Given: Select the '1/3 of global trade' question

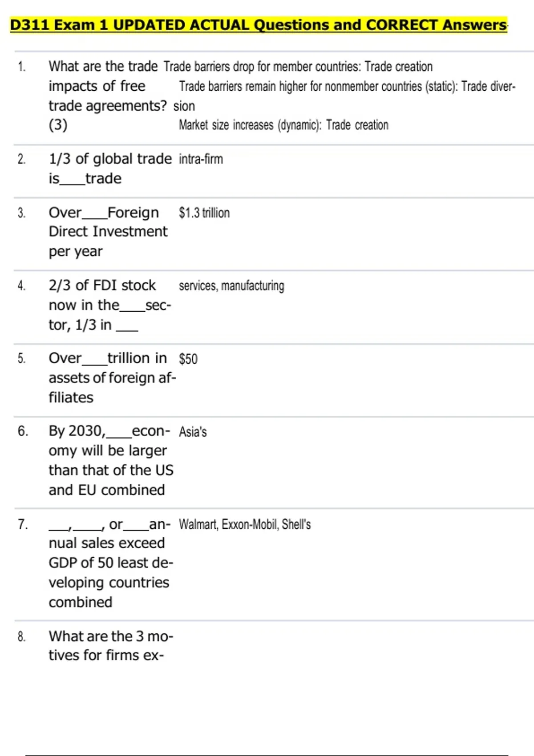Looking at the screenshot, I should [109, 169].
